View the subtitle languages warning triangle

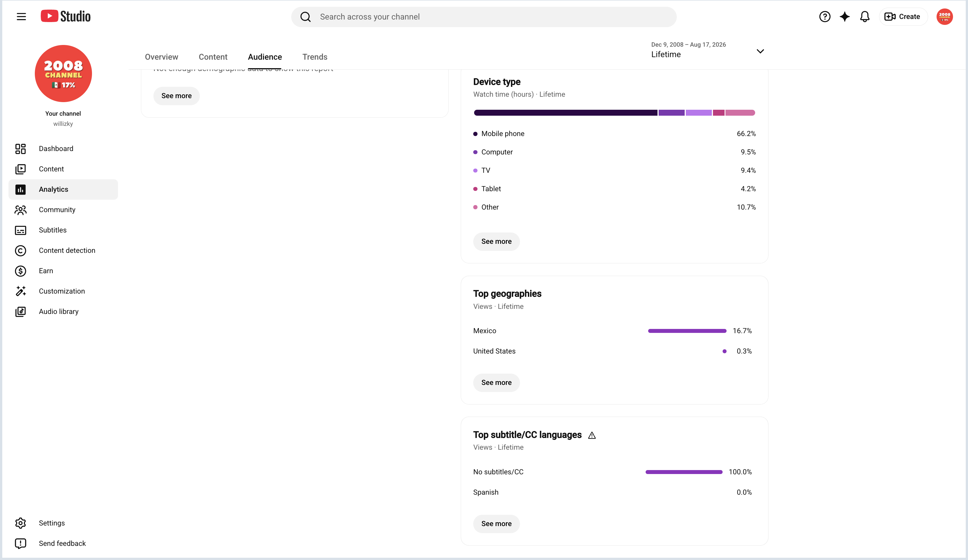pos(592,435)
